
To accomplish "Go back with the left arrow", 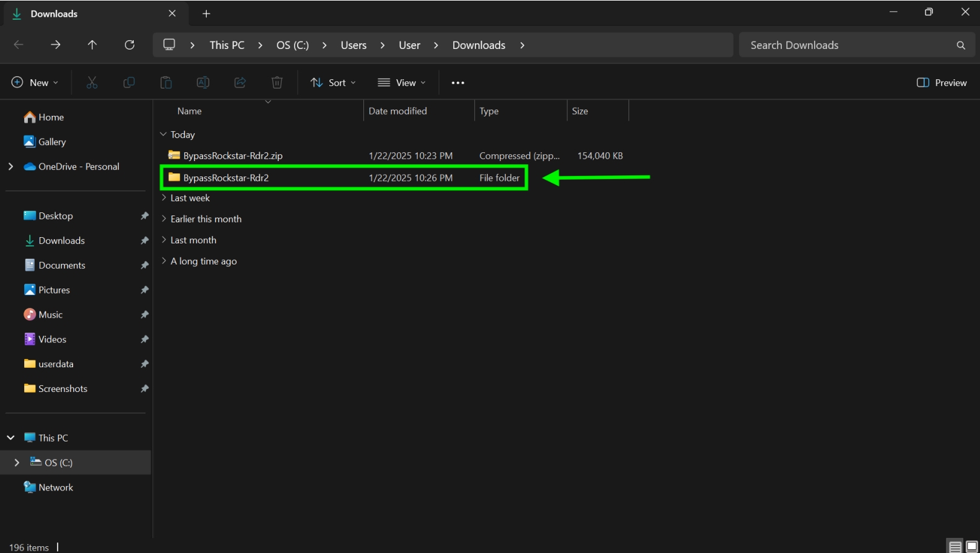I will point(19,45).
